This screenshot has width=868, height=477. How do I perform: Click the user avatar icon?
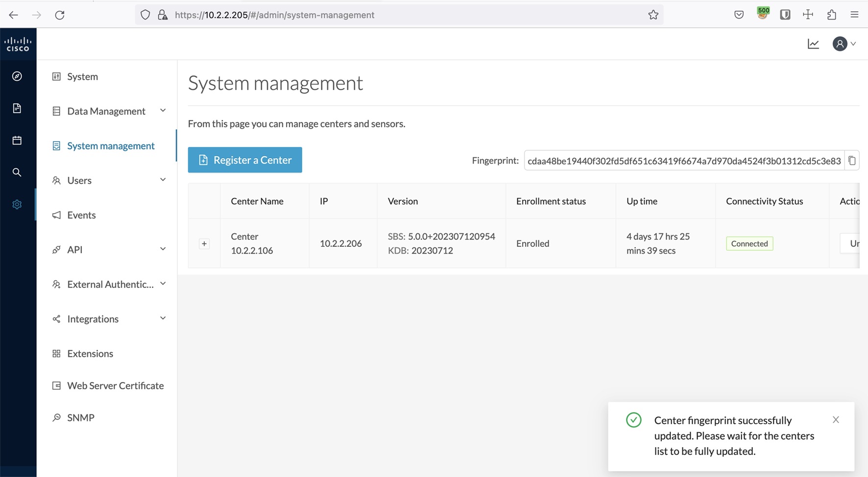click(x=841, y=44)
